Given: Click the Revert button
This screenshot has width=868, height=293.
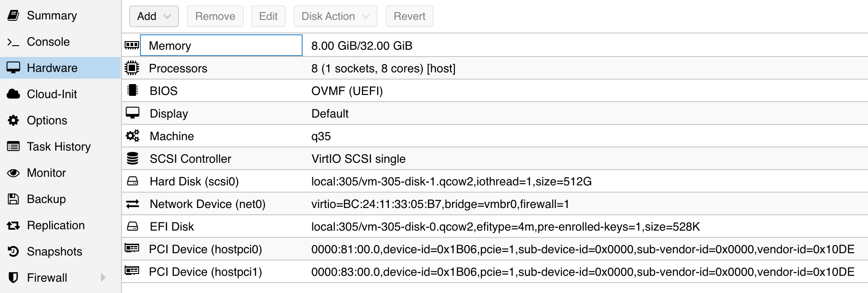Looking at the screenshot, I should point(410,16).
